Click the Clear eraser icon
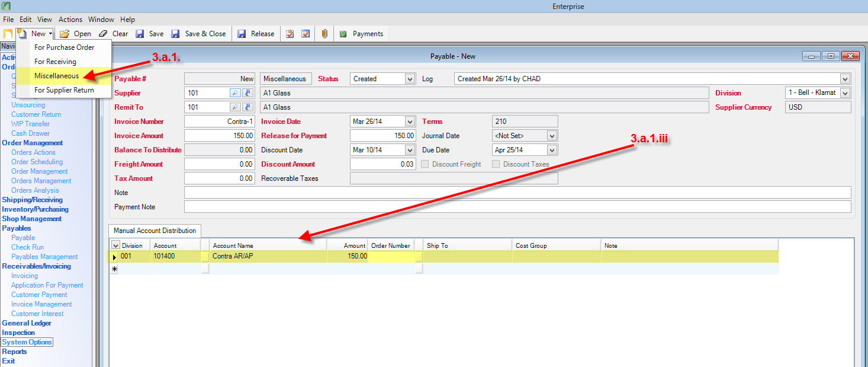 pyautogui.click(x=104, y=34)
